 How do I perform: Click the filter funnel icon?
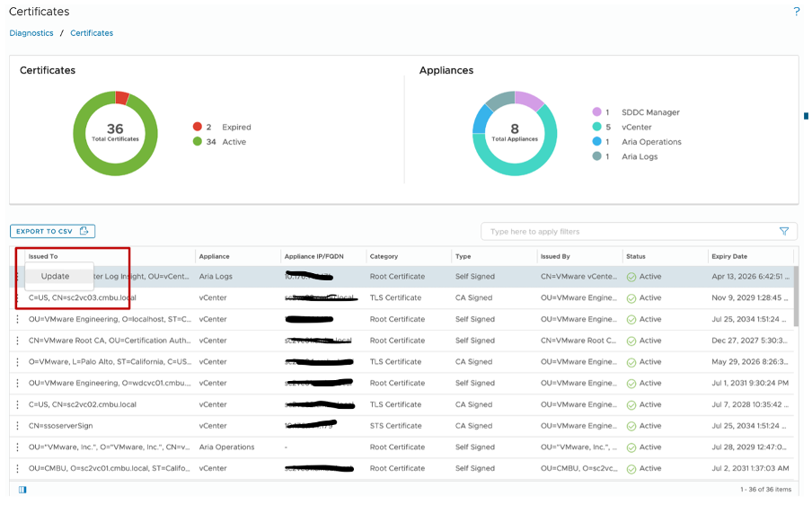784,232
